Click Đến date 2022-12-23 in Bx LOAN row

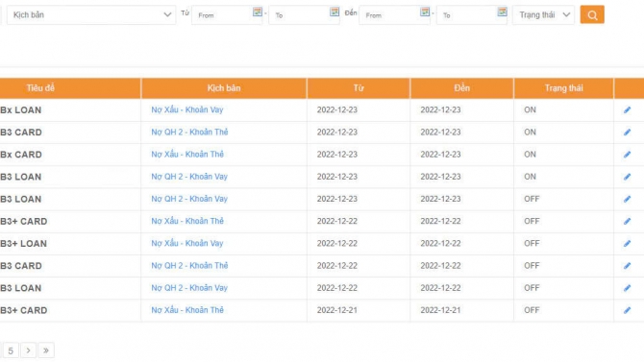click(440, 110)
